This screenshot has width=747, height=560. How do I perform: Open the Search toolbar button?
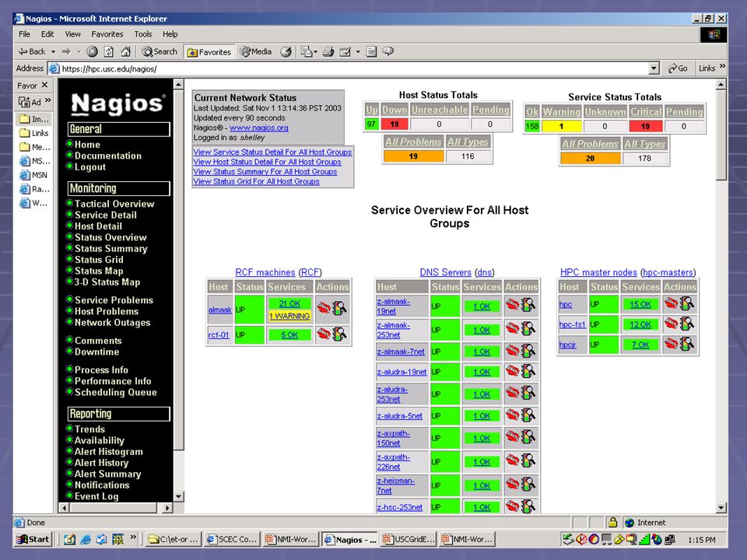click(x=160, y=51)
